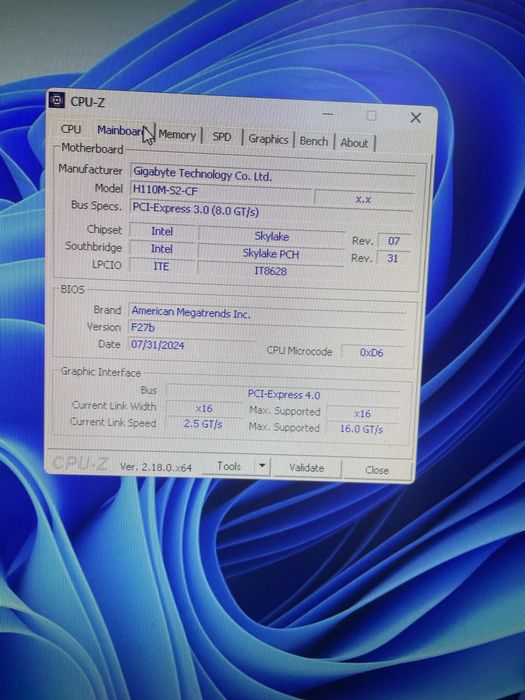Click the Tools button
525x700 pixels.
click(229, 466)
